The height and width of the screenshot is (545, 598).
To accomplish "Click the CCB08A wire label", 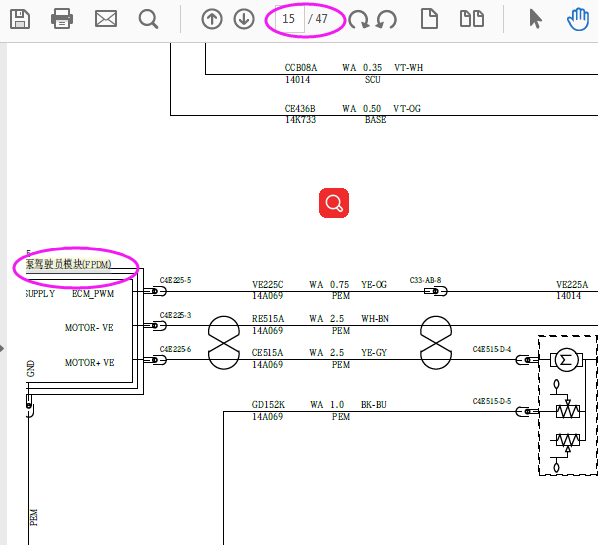I will coord(301,68).
